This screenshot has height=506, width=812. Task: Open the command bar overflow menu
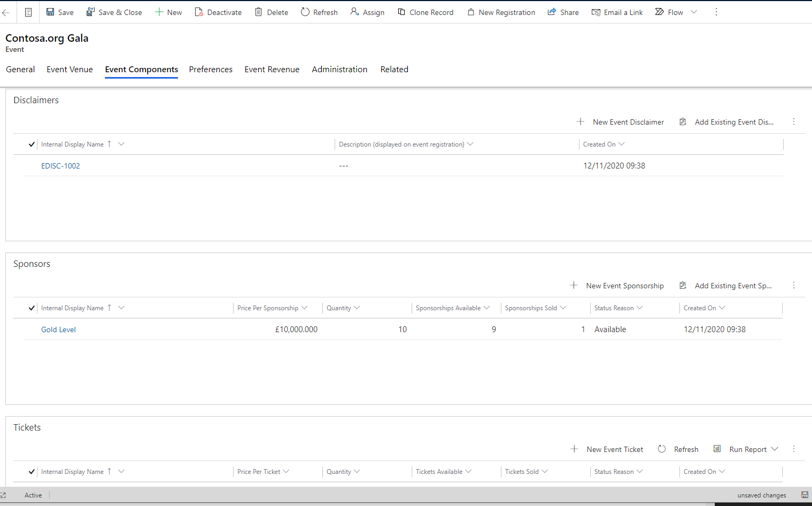coord(716,12)
